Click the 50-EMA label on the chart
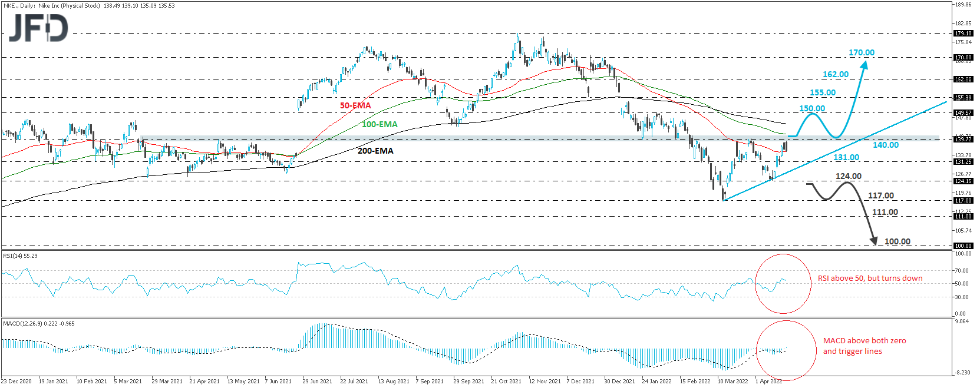Image resolution: width=980 pixels, height=388 pixels. [x=355, y=105]
